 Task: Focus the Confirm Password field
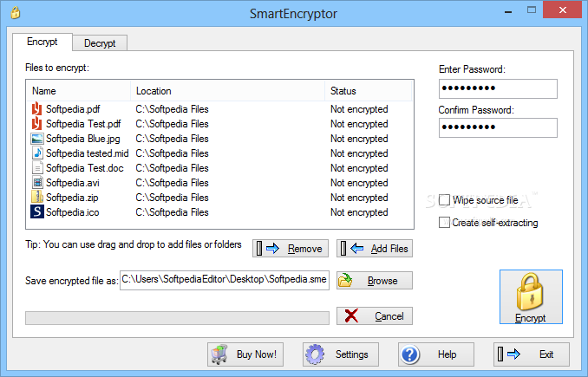(498, 127)
